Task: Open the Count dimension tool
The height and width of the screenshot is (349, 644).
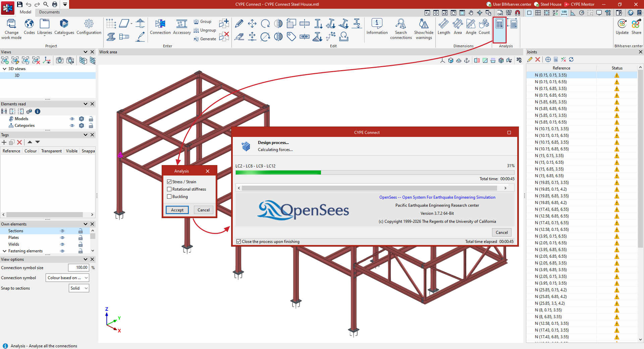Action: click(484, 27)
